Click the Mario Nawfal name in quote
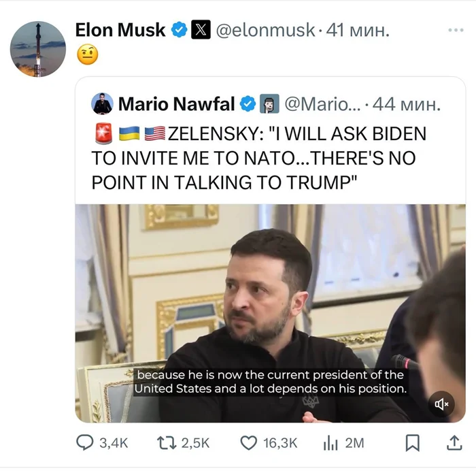This screenshot has width=476, height=475. 176,104
